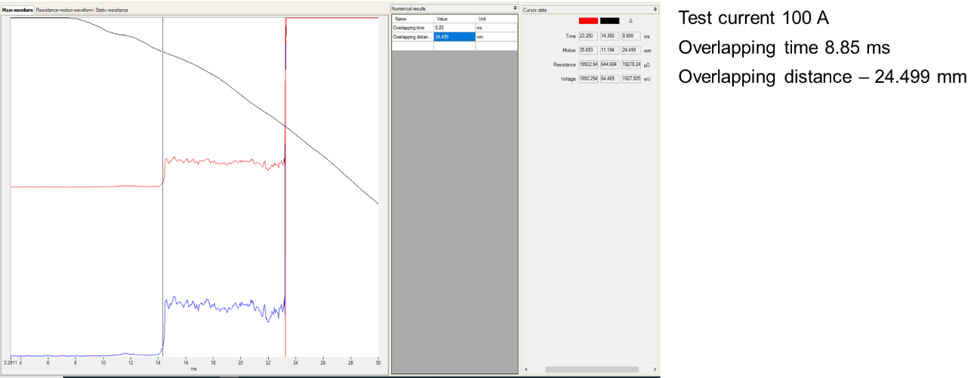Click the ms unit cell of Overlapping time
The image size is (980, 378).
coord(497,27)
